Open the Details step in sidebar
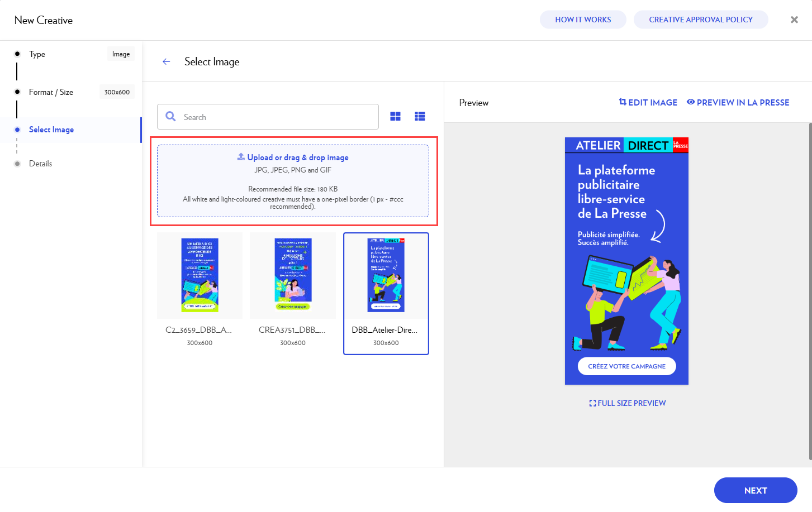This screenshot has width=812, height=512. [x=40, y=164]
